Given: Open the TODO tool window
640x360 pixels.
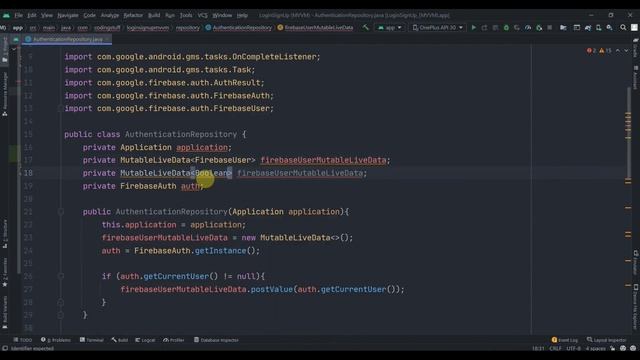Looking at the screenshot, I should point(22,340).
